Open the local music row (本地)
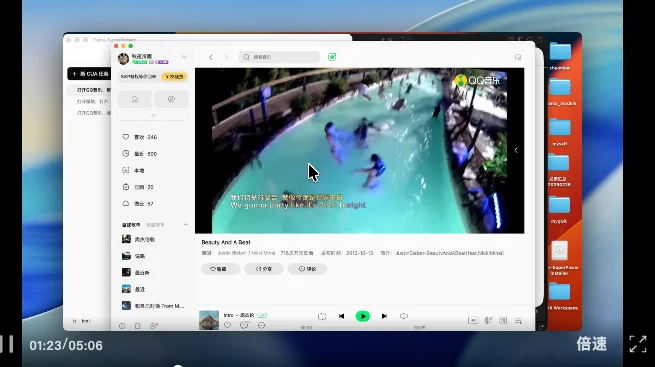655x367 pixels. click(153, 170)
